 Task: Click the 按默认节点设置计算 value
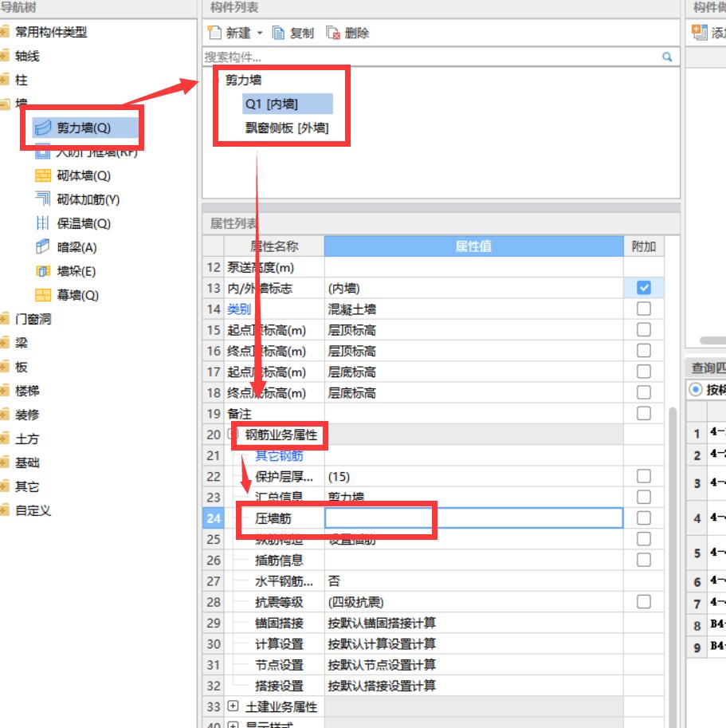point(382,665)
